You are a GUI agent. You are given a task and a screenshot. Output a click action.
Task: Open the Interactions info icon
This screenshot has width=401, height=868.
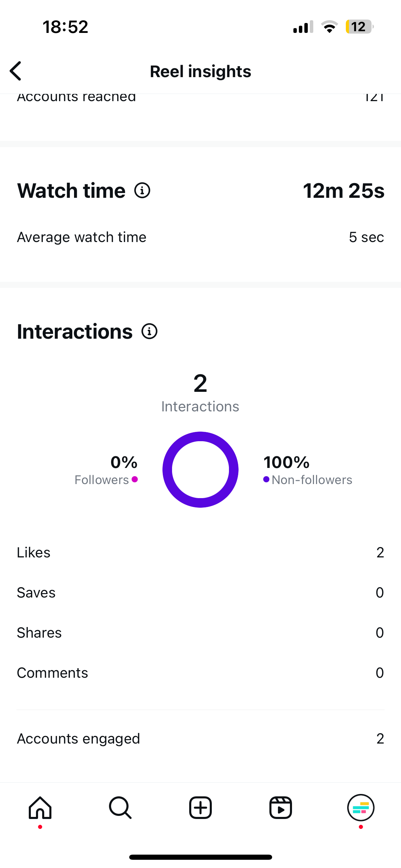point(149,331)
